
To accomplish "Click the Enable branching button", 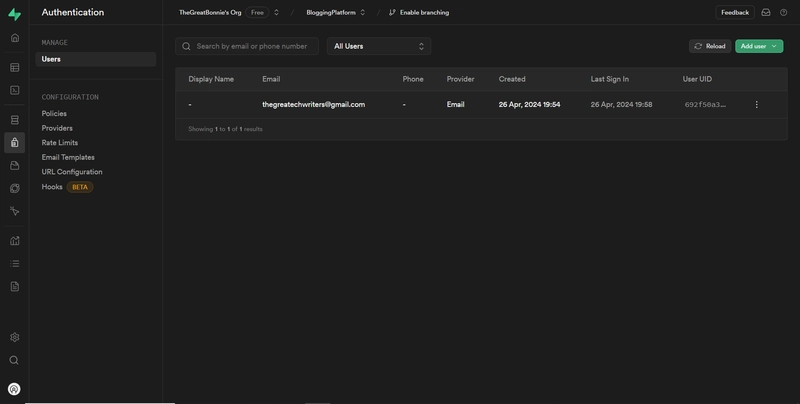I will tap(419, 12).
